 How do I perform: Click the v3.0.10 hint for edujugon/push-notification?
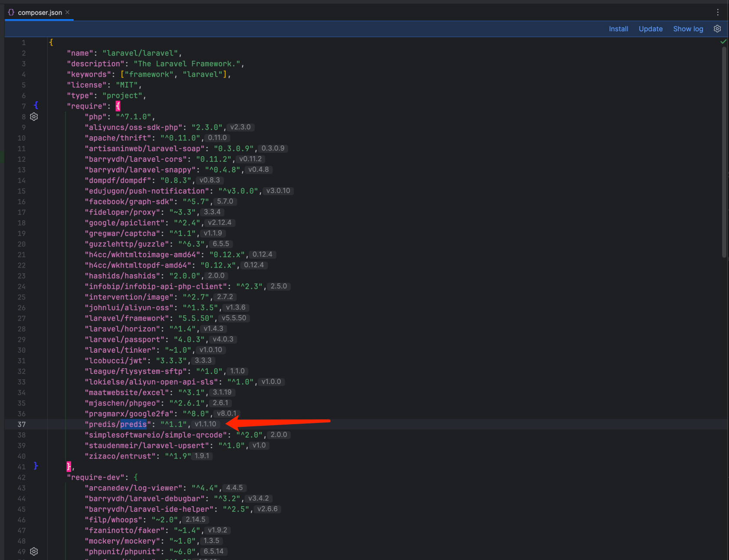coord(278,191)
